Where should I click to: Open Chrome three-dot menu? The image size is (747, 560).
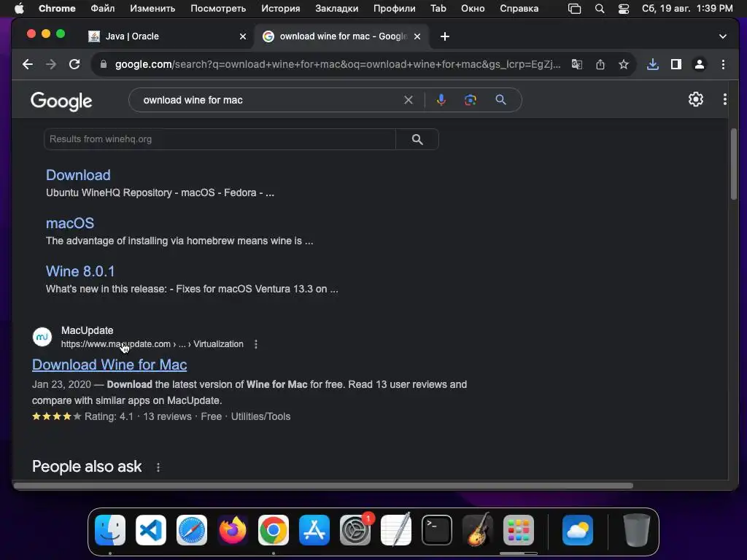[x=723, y=64]
